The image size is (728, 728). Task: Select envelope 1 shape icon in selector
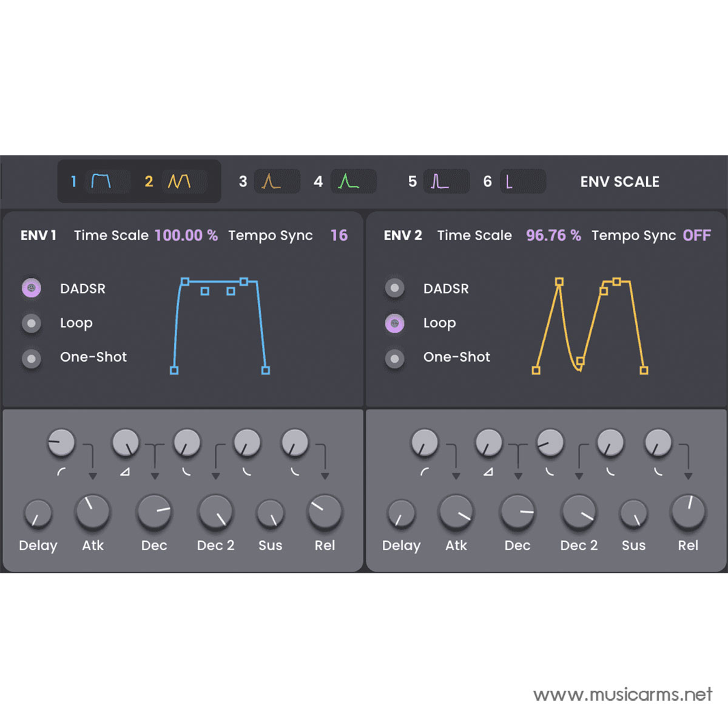(x=101, y=181)
